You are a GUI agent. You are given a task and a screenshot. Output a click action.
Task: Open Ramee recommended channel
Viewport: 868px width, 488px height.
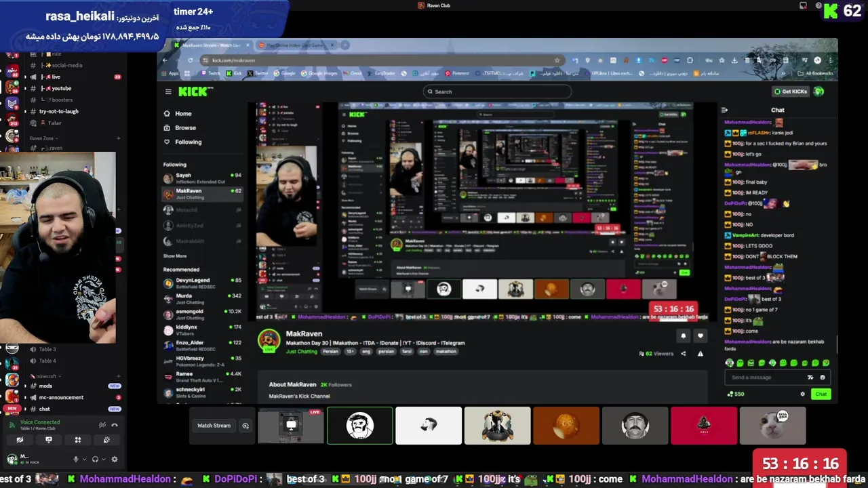coord(202,376)
